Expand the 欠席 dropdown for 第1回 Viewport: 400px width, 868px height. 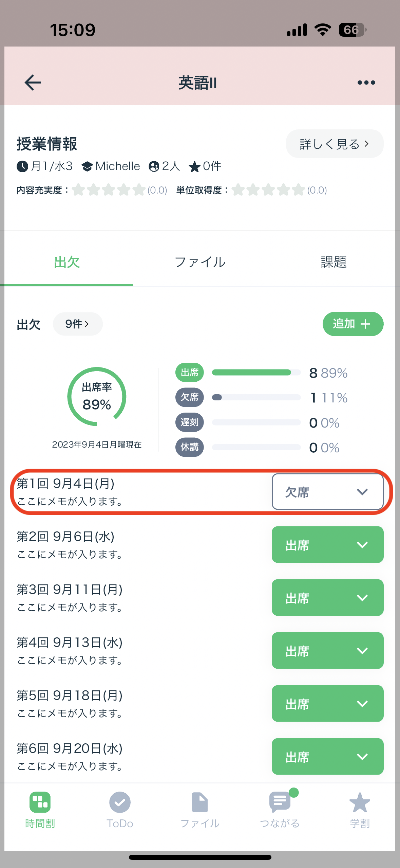point(327,492)
